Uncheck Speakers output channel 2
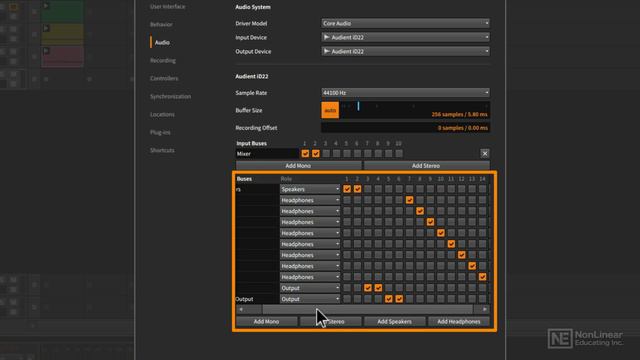This screenshot has height=360, width=640. click(x=357, y=189)
